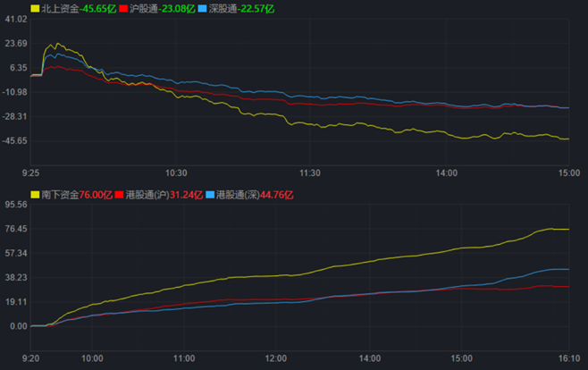This screenshot has width=588, height=370.
Task: Click the red swatch beside 沪股通
Action: [x=124, y=8]
